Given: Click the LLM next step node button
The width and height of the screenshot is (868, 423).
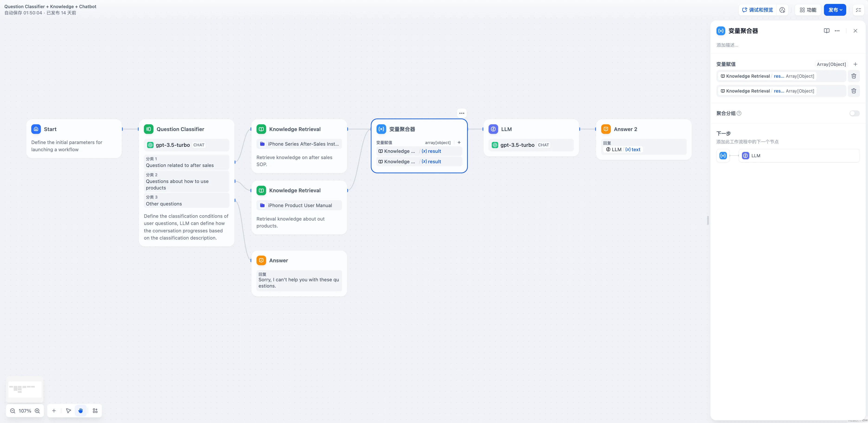Looking at the screenshot, I should click(798, 156).
